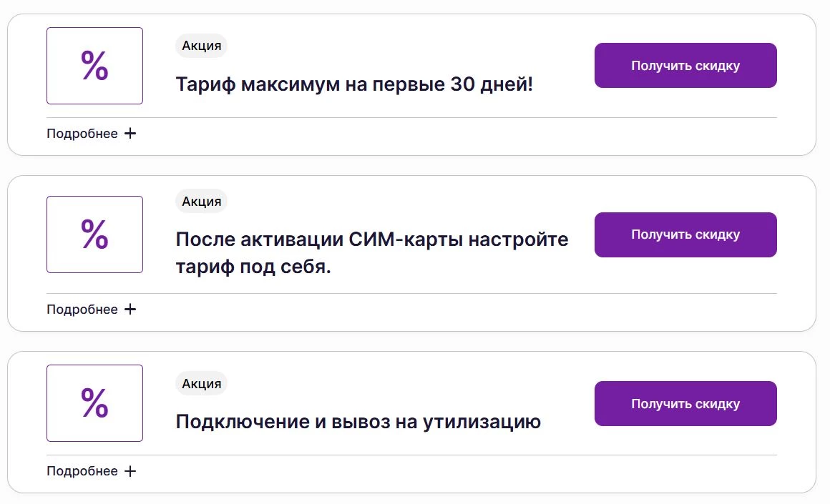Click the percent icon on the утилизацию card

pos(94,403)
